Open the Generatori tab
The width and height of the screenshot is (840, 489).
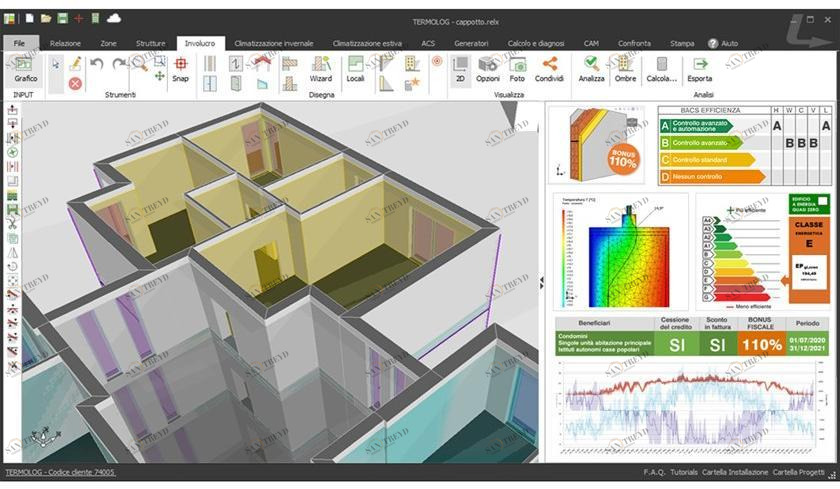coord(471,43)
